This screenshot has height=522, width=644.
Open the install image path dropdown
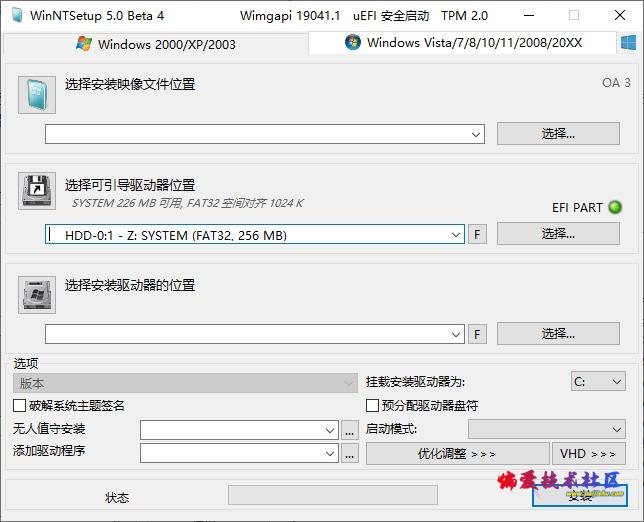[x=476, y=134]
